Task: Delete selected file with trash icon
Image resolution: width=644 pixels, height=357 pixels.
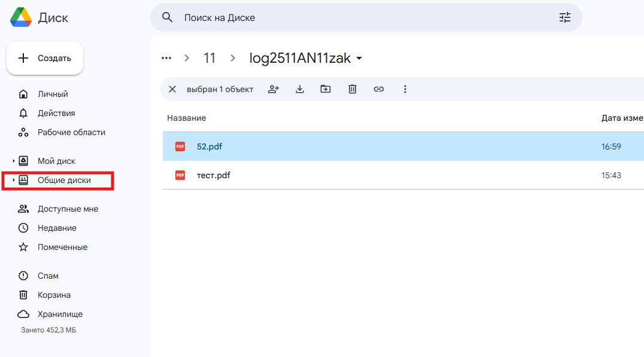Action: pyautogui.click(x=353, y=89)
